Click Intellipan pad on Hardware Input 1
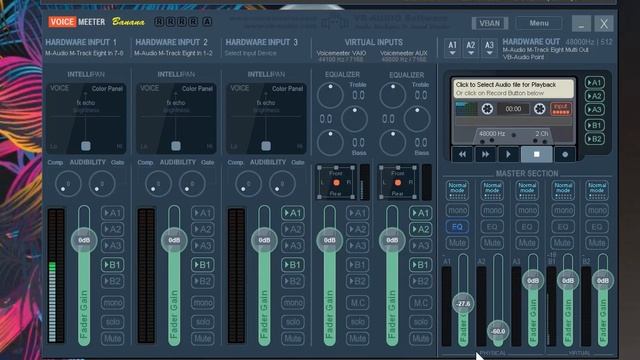This screenshot has height=360, width=640. coord(86,118)
